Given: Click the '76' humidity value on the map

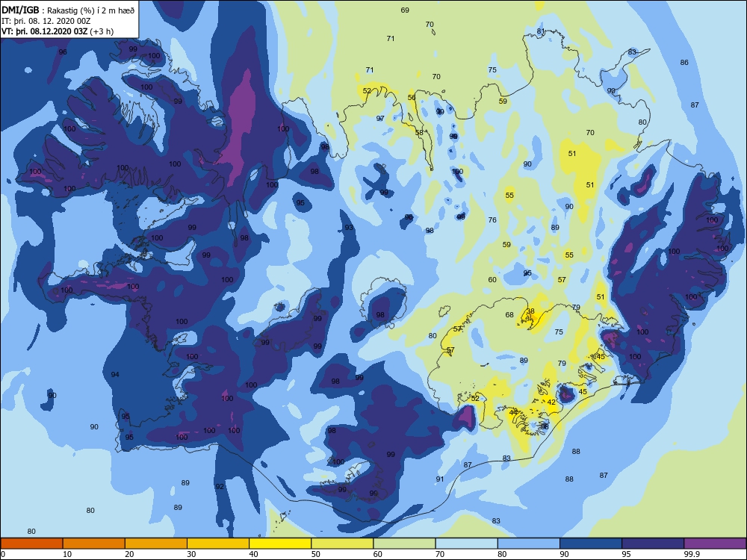Looking at the screenshot, I should (x=492, y=220).
